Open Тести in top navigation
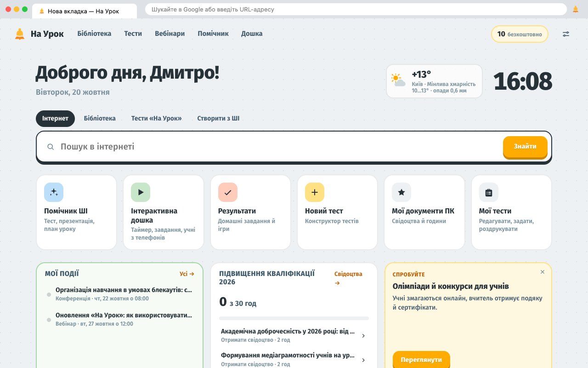 [x=133, y=34]
